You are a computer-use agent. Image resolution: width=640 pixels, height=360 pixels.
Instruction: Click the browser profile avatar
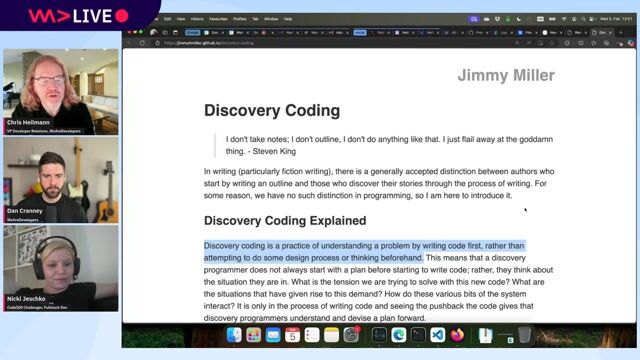point(153,32)
